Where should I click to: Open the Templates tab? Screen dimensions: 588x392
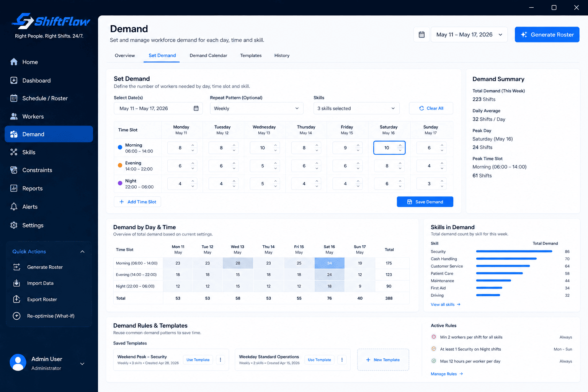point(251,56)
